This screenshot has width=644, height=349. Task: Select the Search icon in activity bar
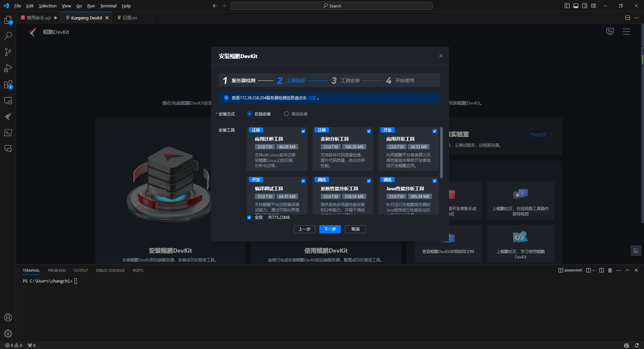[8, 36]
